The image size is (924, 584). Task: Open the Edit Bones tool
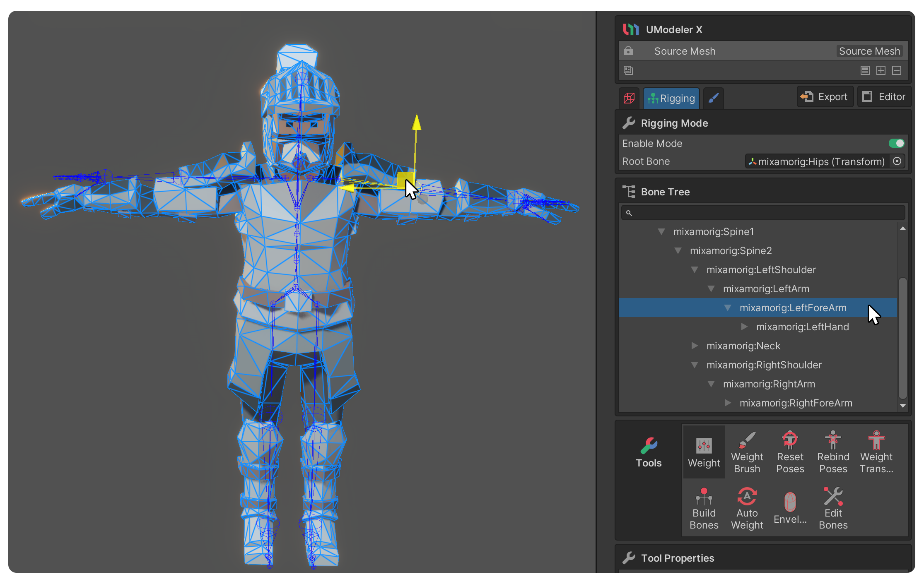[833, 508]
